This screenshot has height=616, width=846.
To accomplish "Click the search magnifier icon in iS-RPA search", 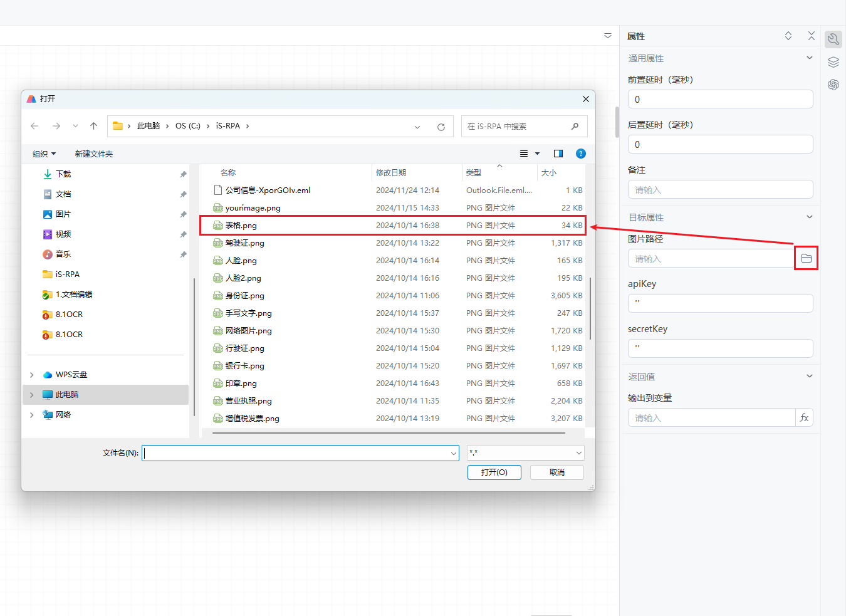I will [575, 126].
